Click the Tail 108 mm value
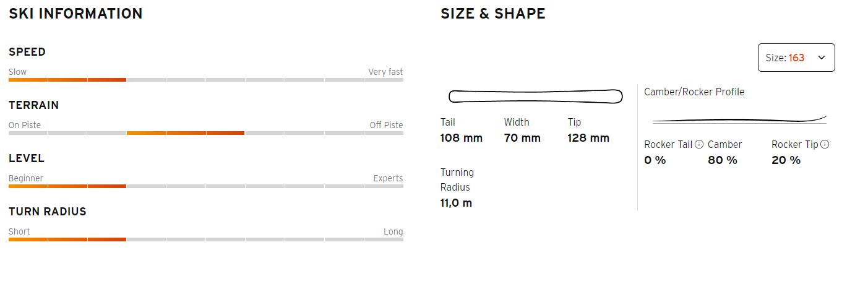 tap(462, 138)
